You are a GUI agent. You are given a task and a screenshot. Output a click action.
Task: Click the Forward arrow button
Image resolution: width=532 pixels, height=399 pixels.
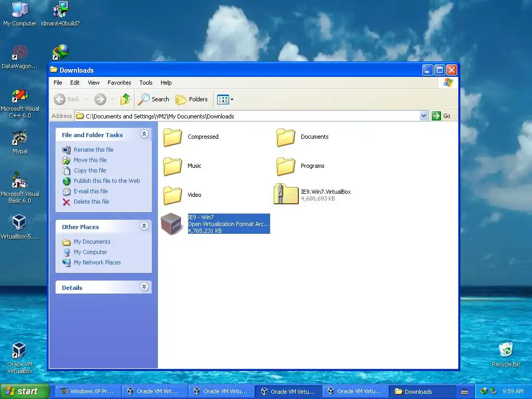point(100,99)
